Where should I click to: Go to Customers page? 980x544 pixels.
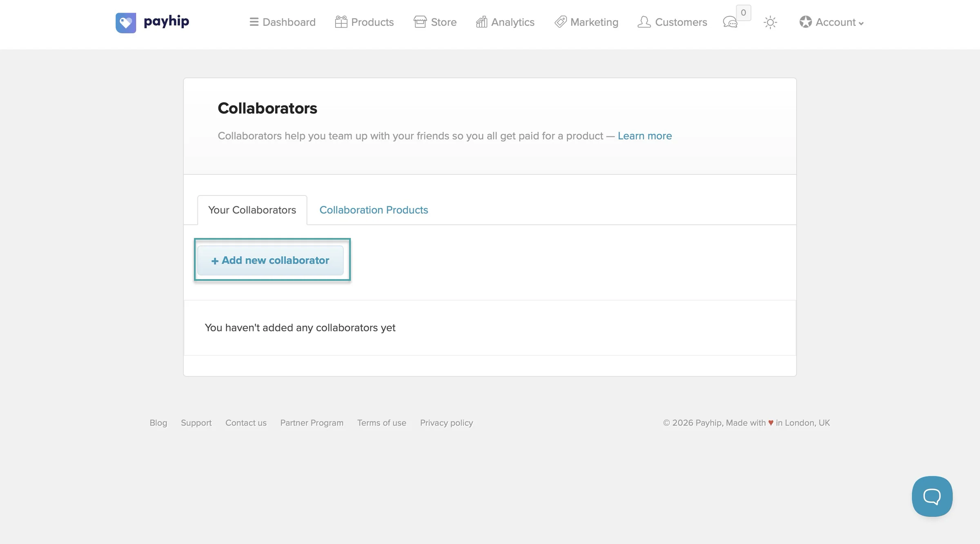click(x=672, y=22)
